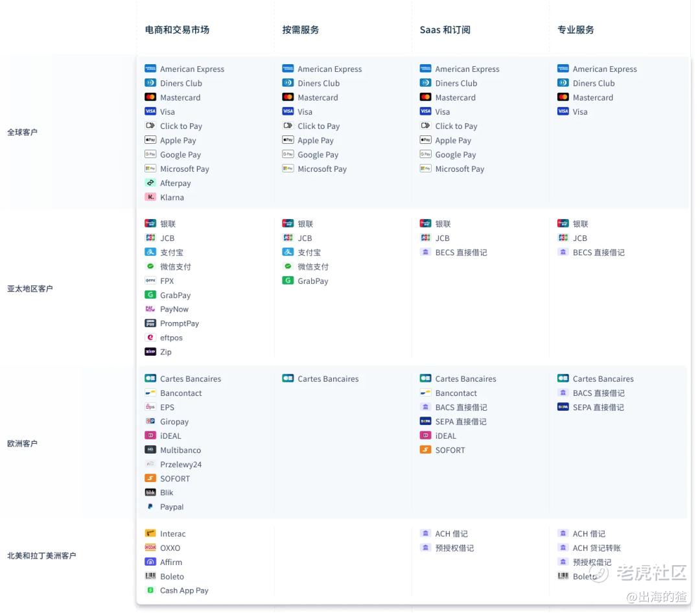700x613 pixels.
Task: Click American Express text in 专业服务 column
Action: (605, 69)
